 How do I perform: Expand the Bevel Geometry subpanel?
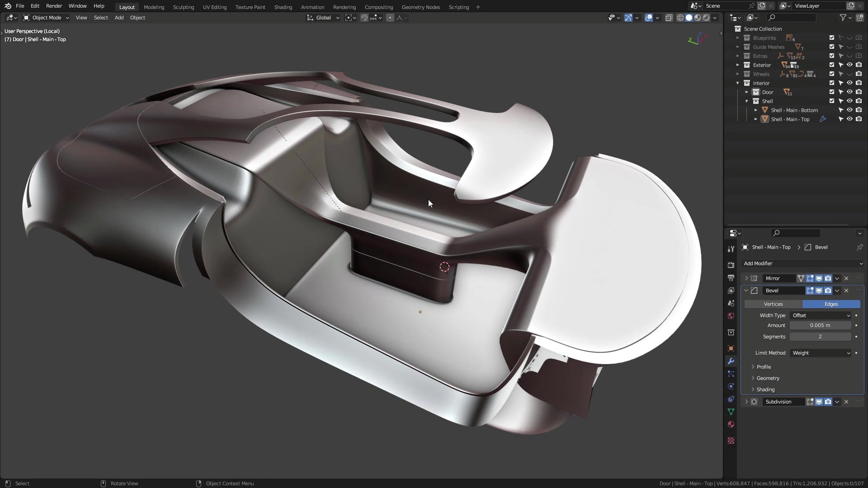(x=767, y=378)
